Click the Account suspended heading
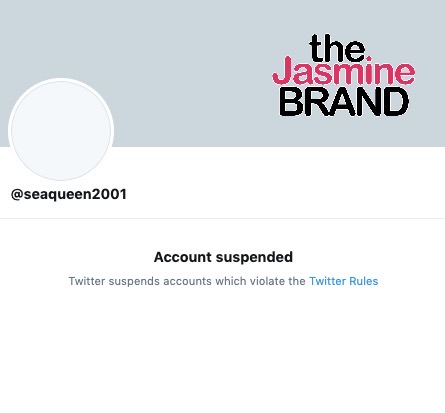445x413 pixels. coord(223,257)
